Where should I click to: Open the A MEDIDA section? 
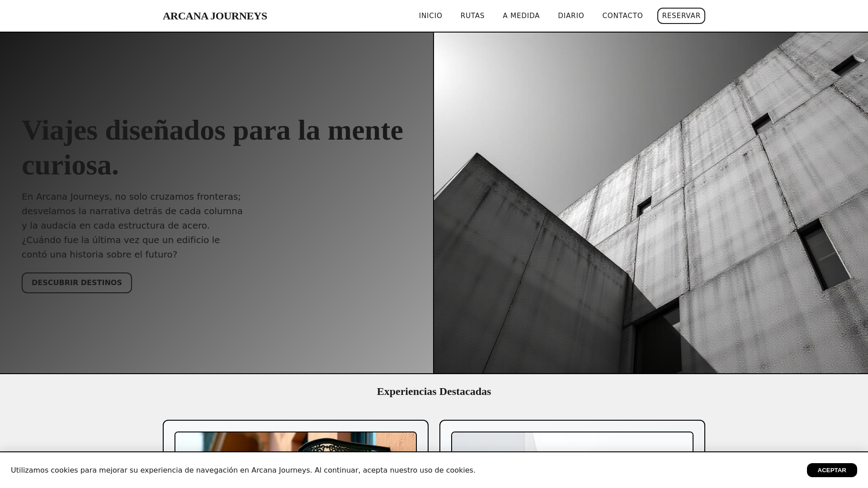click(x=521, y=16)
